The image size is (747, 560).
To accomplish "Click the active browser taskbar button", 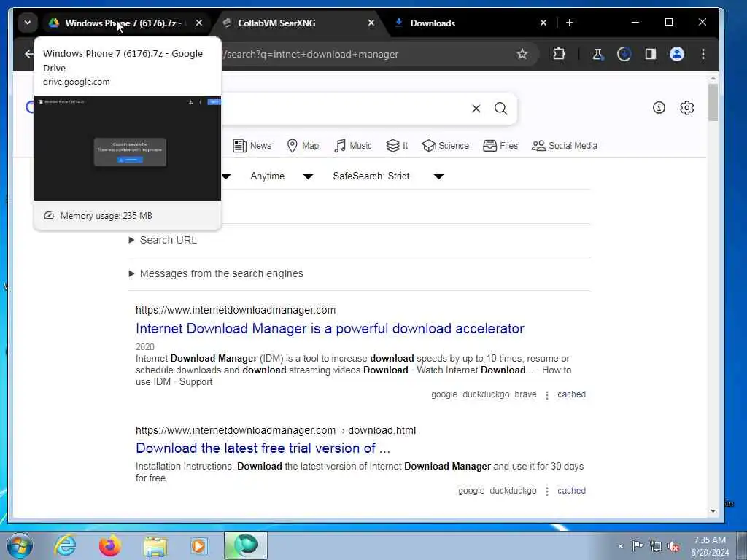I will point(246,545).
